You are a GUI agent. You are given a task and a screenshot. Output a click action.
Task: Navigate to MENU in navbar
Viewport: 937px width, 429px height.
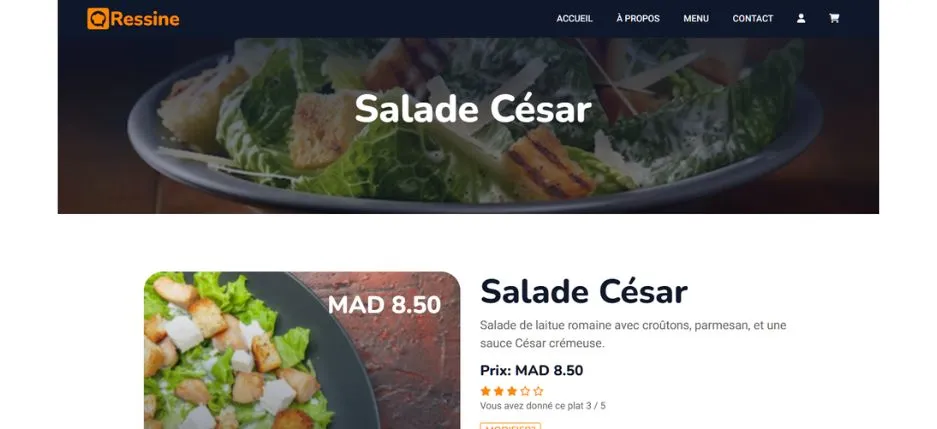click(x=696, y=19)
